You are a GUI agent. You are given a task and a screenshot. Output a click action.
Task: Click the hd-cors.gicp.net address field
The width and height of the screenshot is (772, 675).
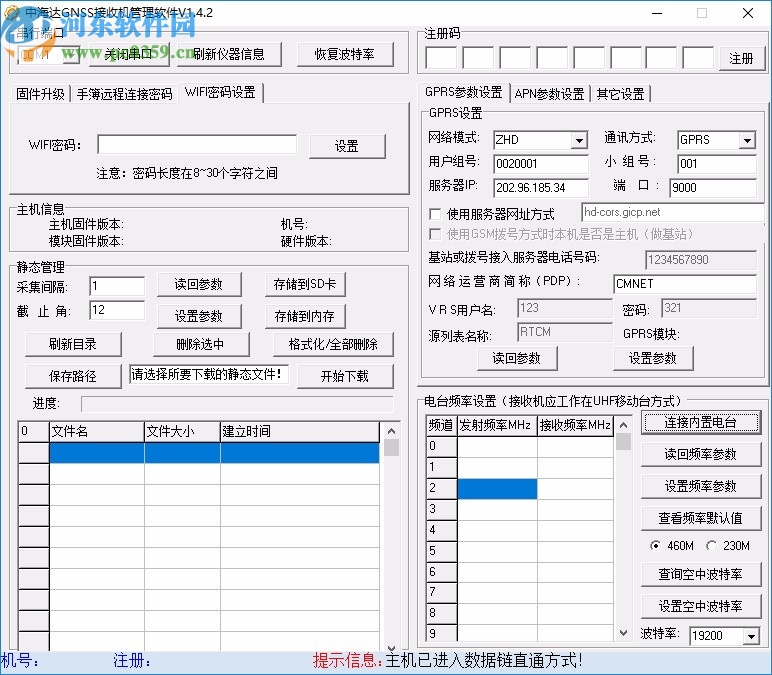(x=673, y=212)
